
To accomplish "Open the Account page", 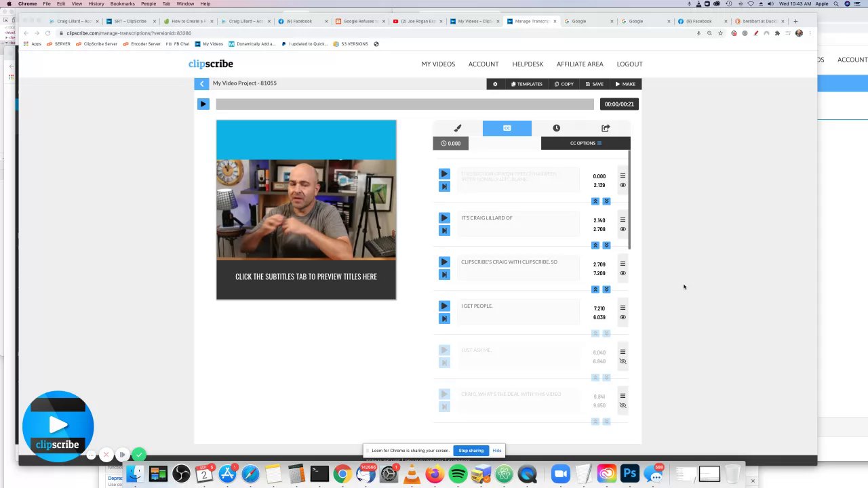I will tap(484, 64).
